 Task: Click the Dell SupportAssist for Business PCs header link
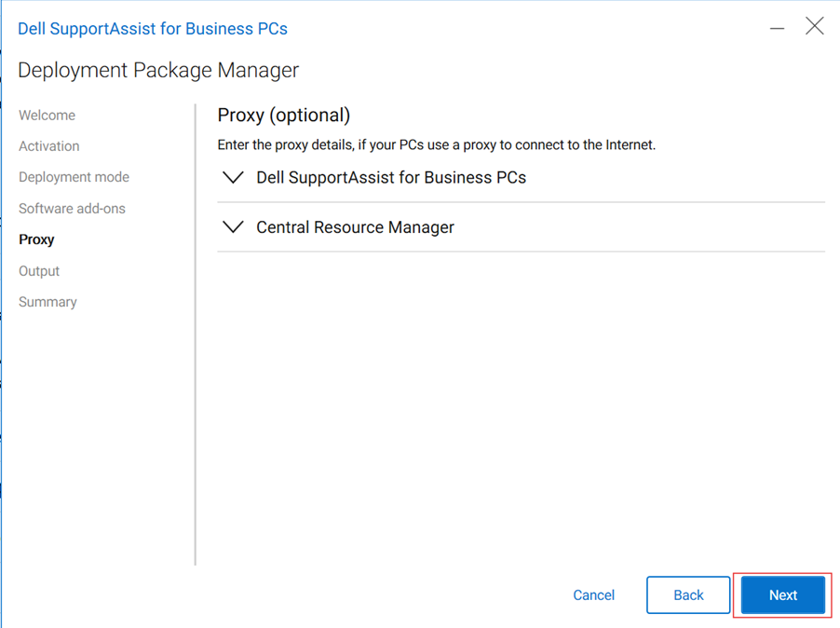pyautogui.click(x=391, y=177)
